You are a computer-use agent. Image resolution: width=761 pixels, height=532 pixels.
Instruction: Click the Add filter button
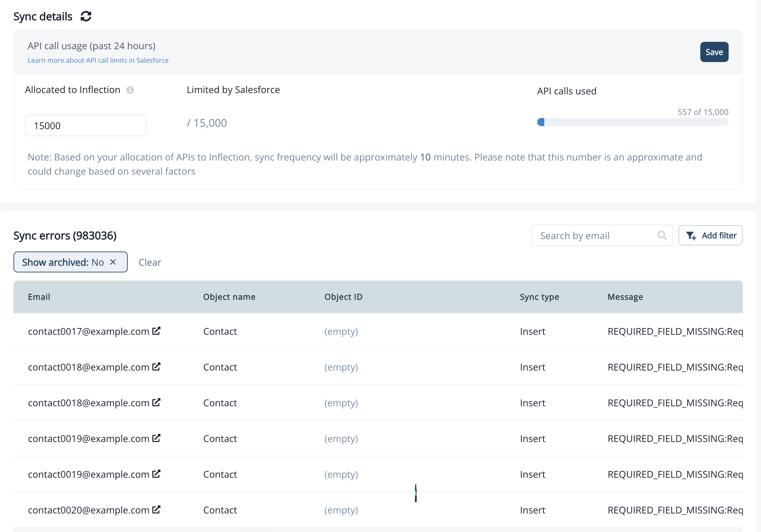pyautogui.click(x=710, y=235)
